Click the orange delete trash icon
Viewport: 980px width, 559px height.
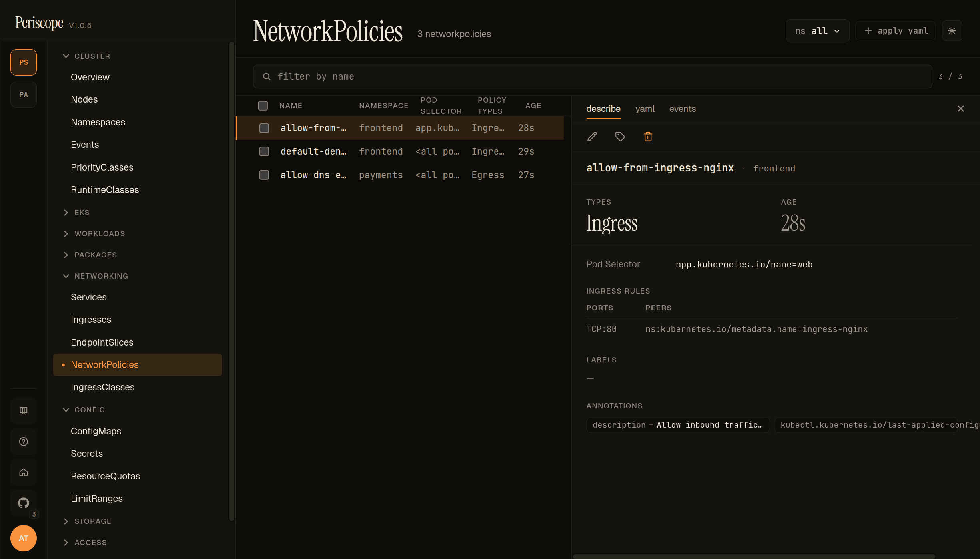(x=648, y=137)
